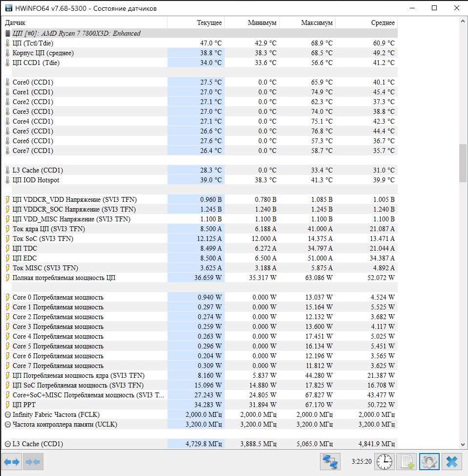The width and height of the screenshot is (468, 476).
Task: Click the vertical scrollbar thumb
Action: click(x=463, y=163)
